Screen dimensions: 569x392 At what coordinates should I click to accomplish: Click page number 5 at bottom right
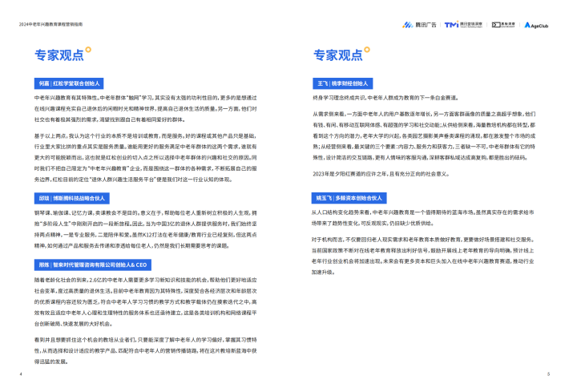pyautogui.click(x=548, y=374)
